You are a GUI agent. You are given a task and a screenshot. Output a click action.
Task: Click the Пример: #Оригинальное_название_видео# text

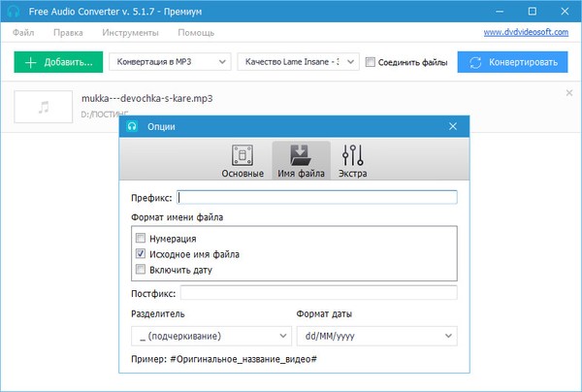pos(224,359)
